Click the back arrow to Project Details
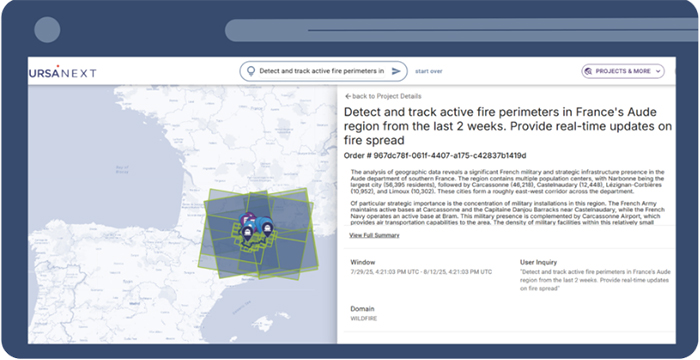Image resolution: width=700 pixels, height=360 pixels. click(348, 96)
